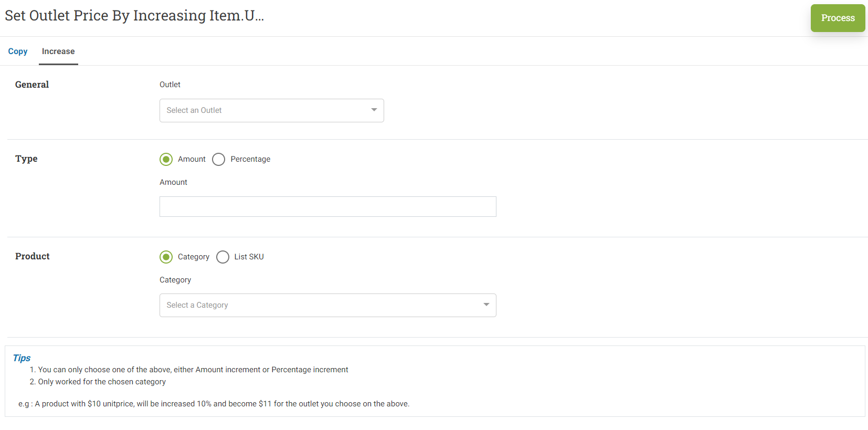868x430 pixels.
Task: Click the Category dropdown arrow
Action: pos(486,305)
